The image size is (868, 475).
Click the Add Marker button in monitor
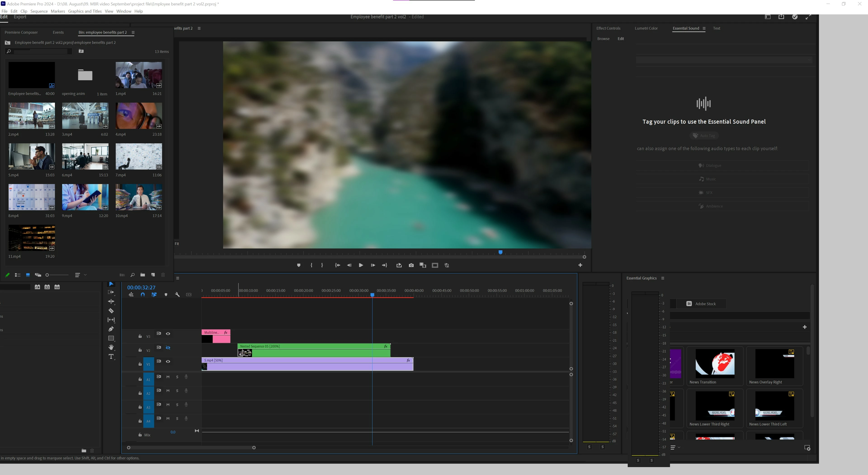coord(299,265)
